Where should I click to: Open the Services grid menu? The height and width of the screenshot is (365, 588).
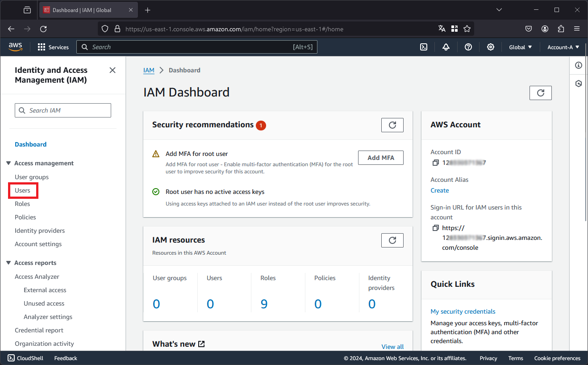click(x=53, y=47)
